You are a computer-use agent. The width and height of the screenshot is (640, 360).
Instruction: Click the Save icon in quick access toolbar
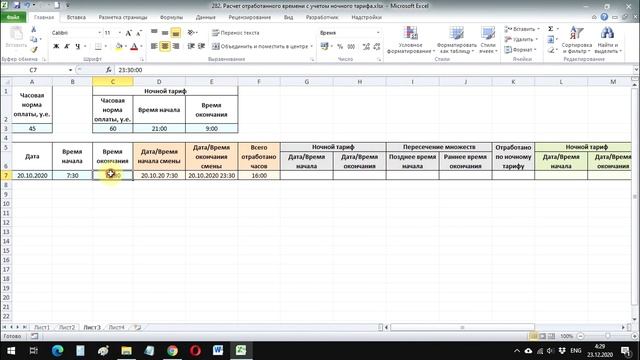pos(17,6)
